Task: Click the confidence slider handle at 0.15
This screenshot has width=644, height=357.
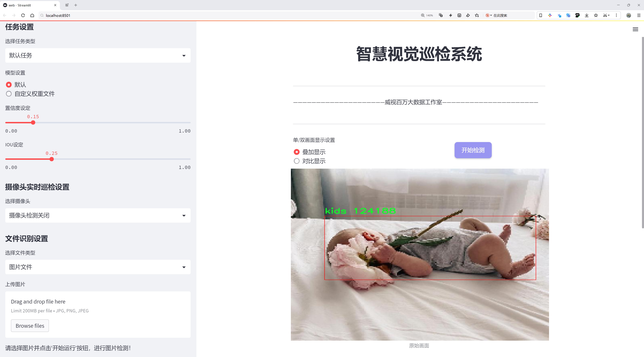Action: click(33, 123)
